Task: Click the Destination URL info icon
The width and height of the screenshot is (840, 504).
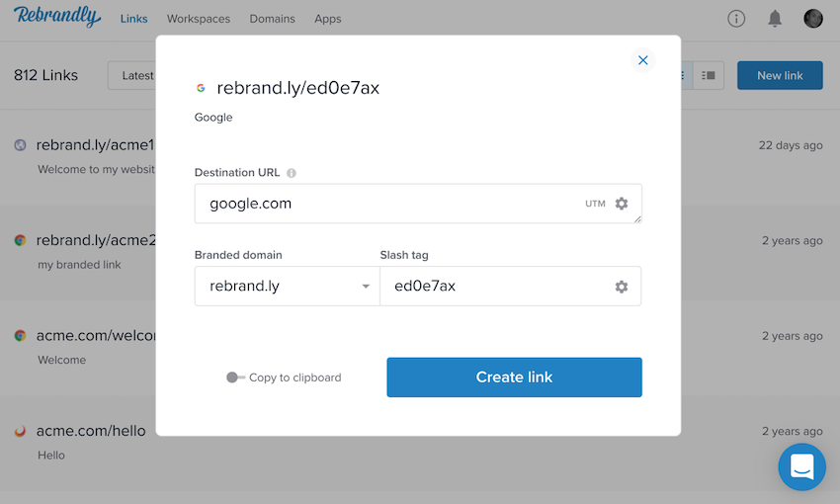Action: (x=292, y=173)
